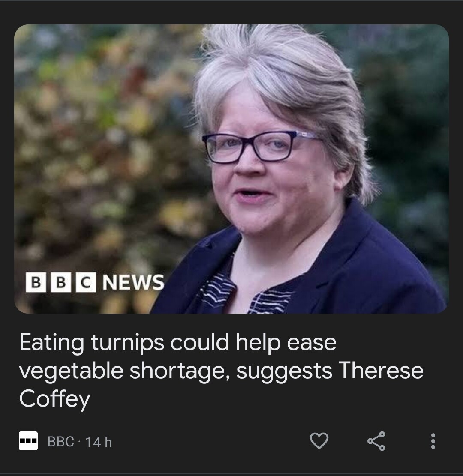463x476 pixels.
Task: Click the '14 h' timestamp
Action: [99, 442]
